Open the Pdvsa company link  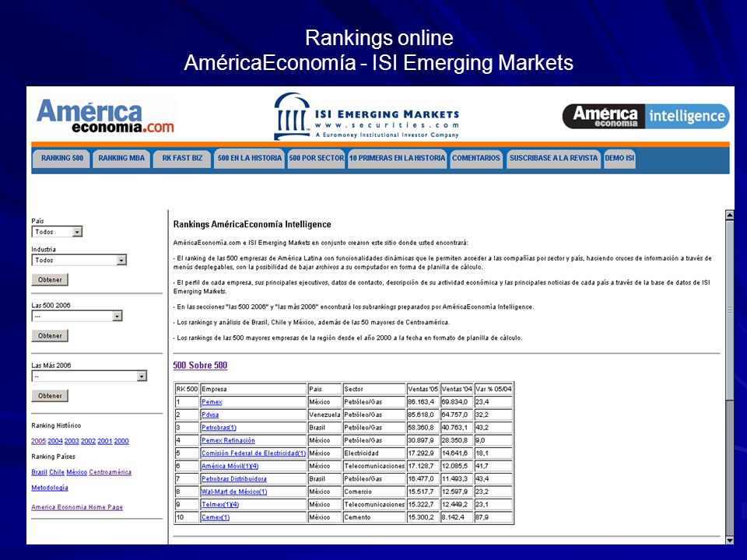point(210,415)
